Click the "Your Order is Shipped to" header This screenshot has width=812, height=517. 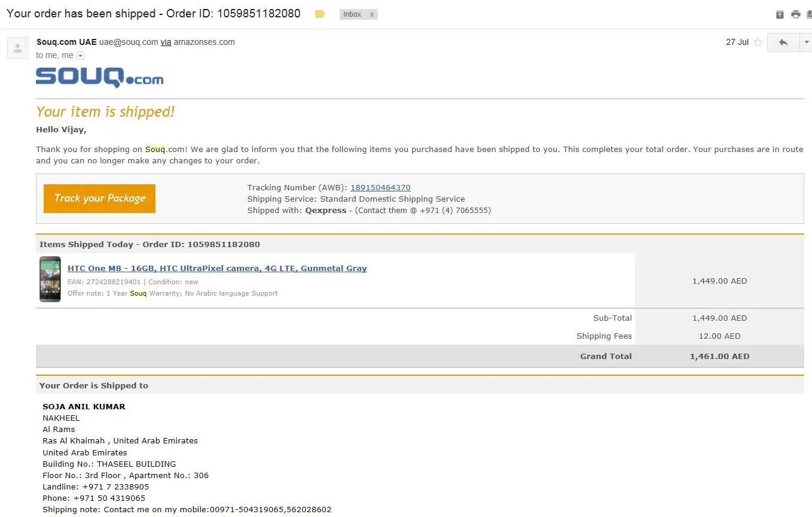coord(94,386)
